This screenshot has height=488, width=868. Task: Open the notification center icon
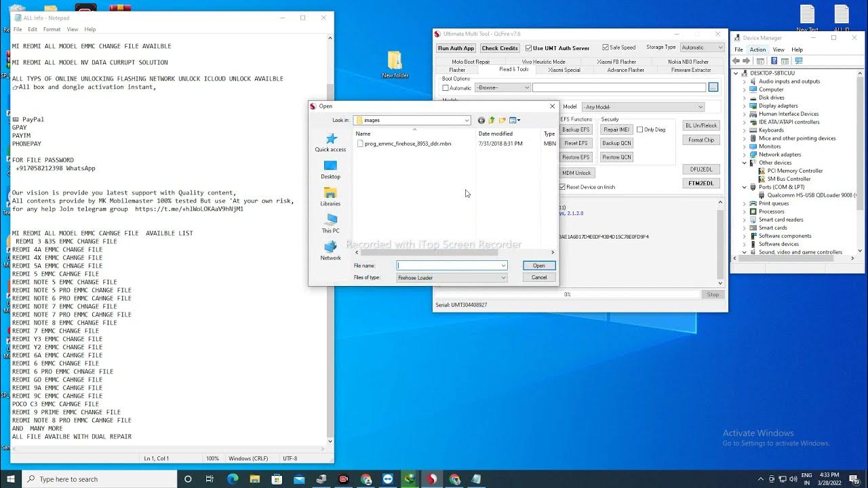pyautogui.click(x=854, y=479)
